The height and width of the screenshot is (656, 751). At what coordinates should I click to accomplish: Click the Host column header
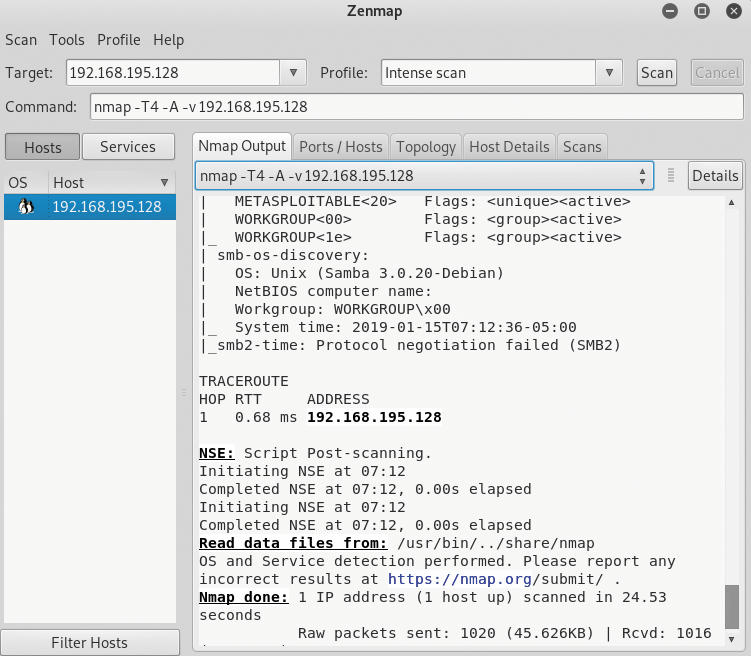tap(111, 182)
